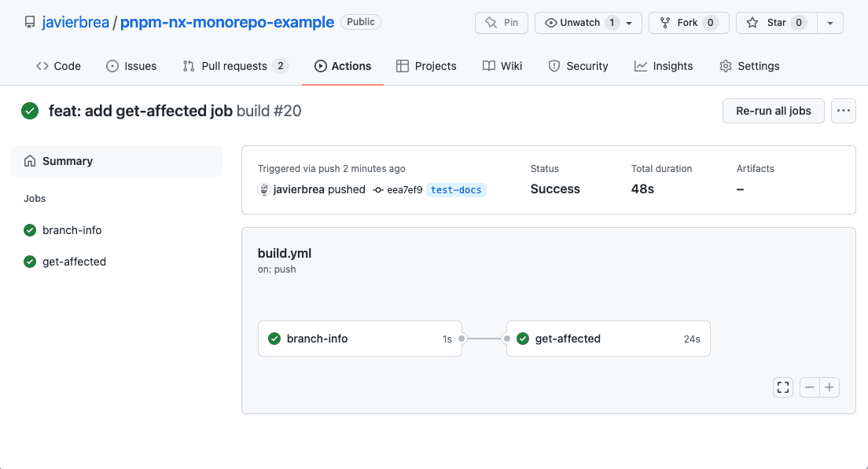The width and height of the screenshot is (868, 469).
Task: Select get-affected job in sidebar
Action: pyautogui.click(x=74, y=262)
